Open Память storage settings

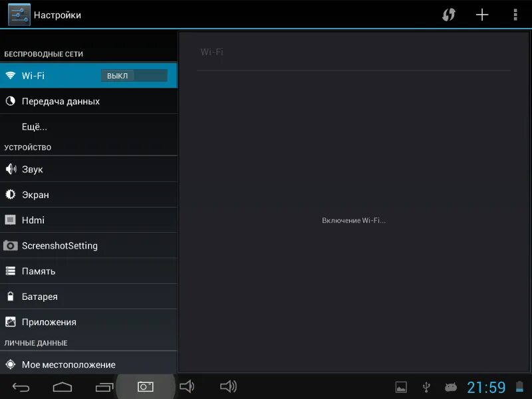(x=88, y=271)
